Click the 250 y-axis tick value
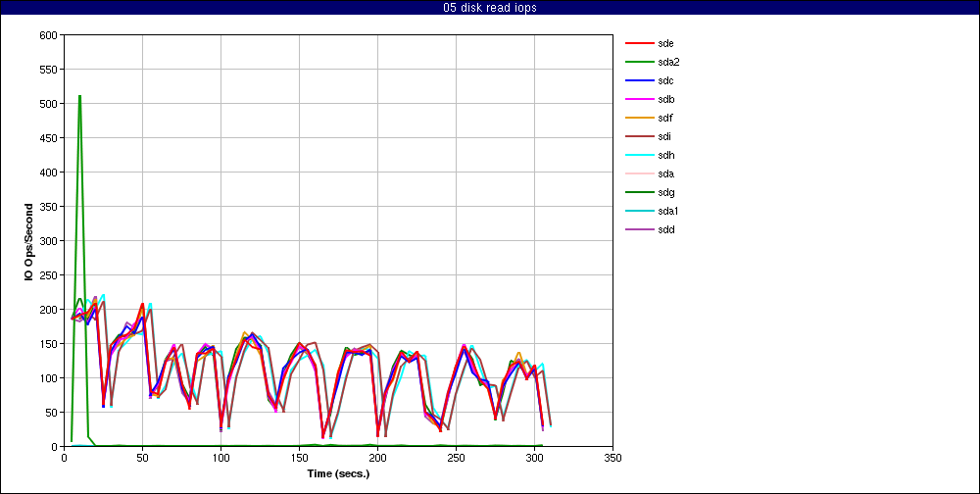 (49, 275)
